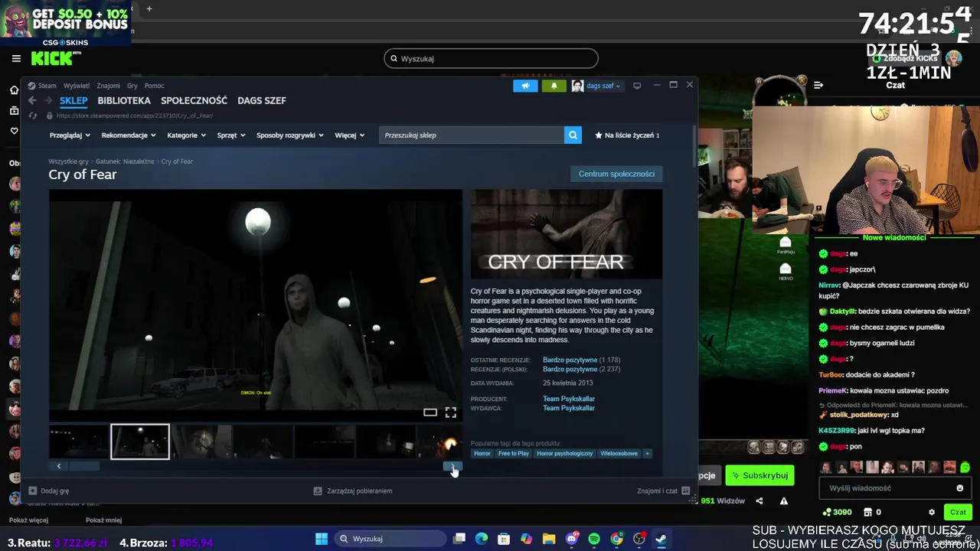Open Discord from the taskbar
Viewport: 980px width, 551px height.
point(571,539)
